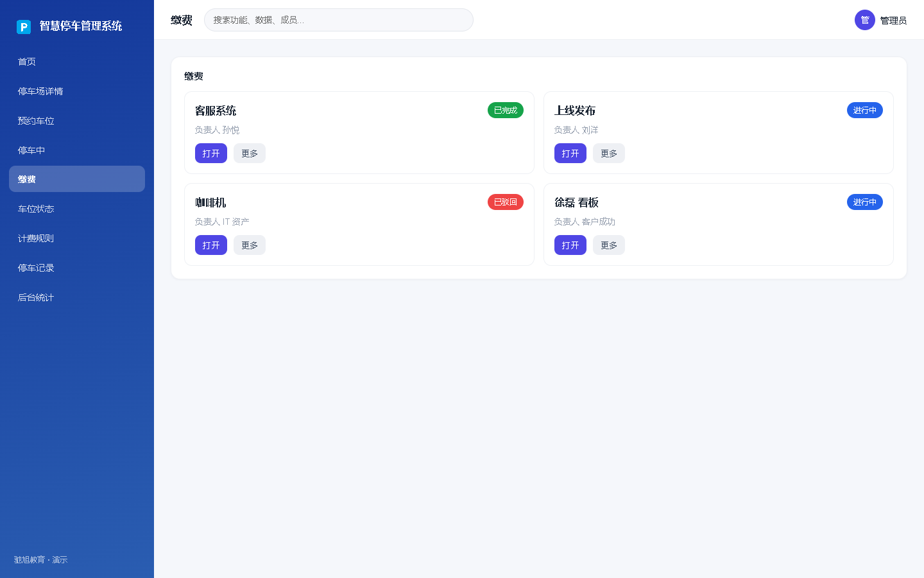924x578 pixels.
Task: Click 打开 on the 徐磊 看板 card
Action: (x=570, y=245)
